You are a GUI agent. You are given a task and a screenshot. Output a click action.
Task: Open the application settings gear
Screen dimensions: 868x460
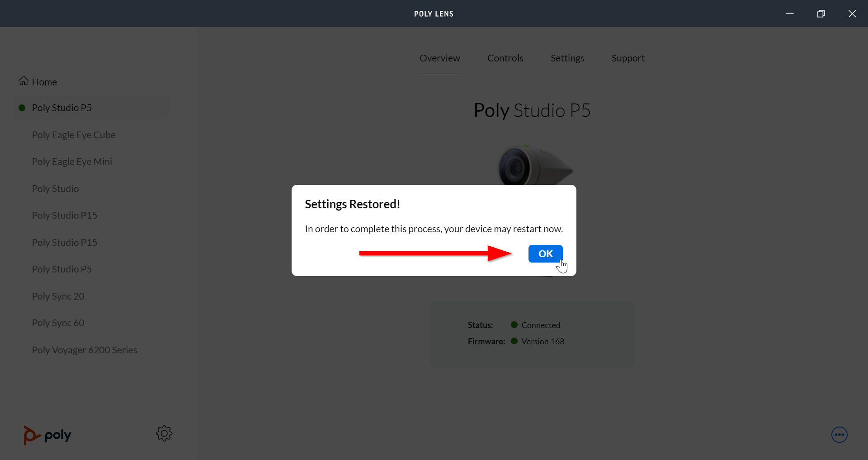point(164,433)
